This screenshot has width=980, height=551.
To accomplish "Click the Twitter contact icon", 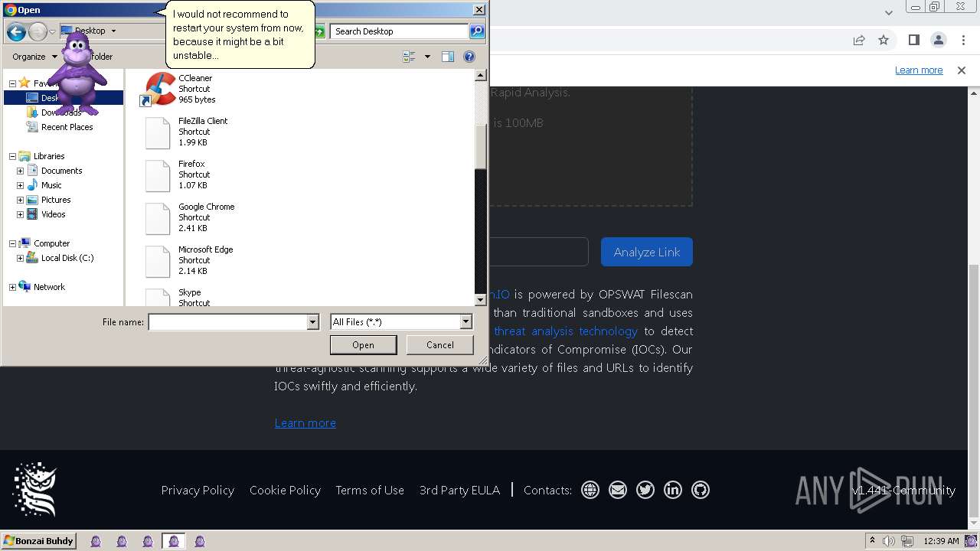I will [x=645, y=490].
